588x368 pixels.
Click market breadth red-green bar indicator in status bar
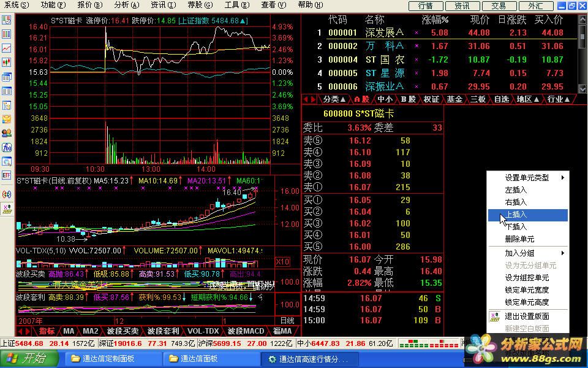[x=429, y=343]
